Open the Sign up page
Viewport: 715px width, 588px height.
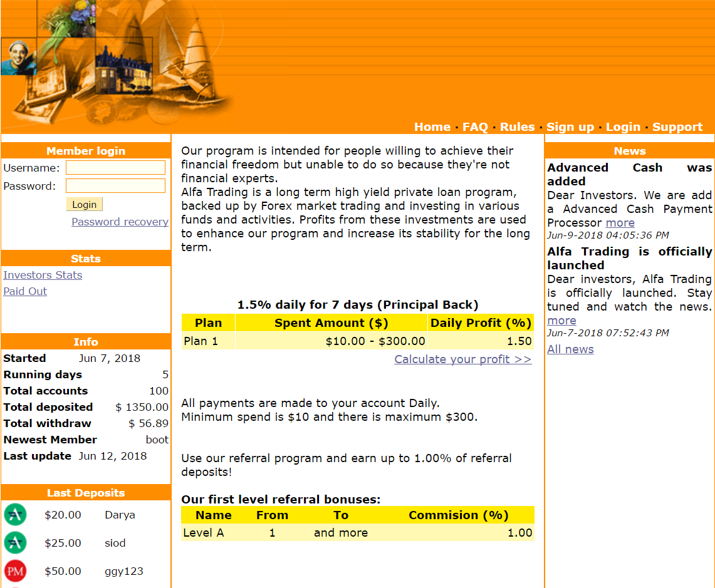[570, 126]
